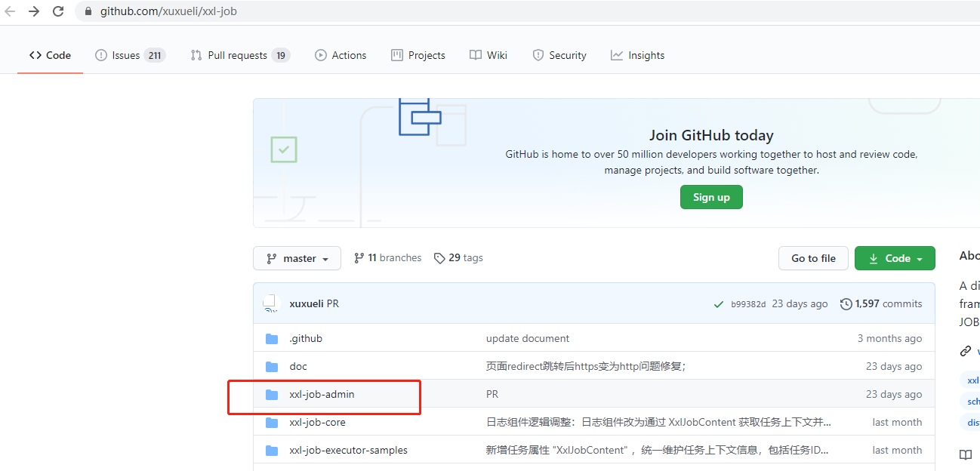The width and height of the screenshot is (980, 471).
Task: Switch to the Code tab
Action: pyautogui.click(x=50, y=54)
